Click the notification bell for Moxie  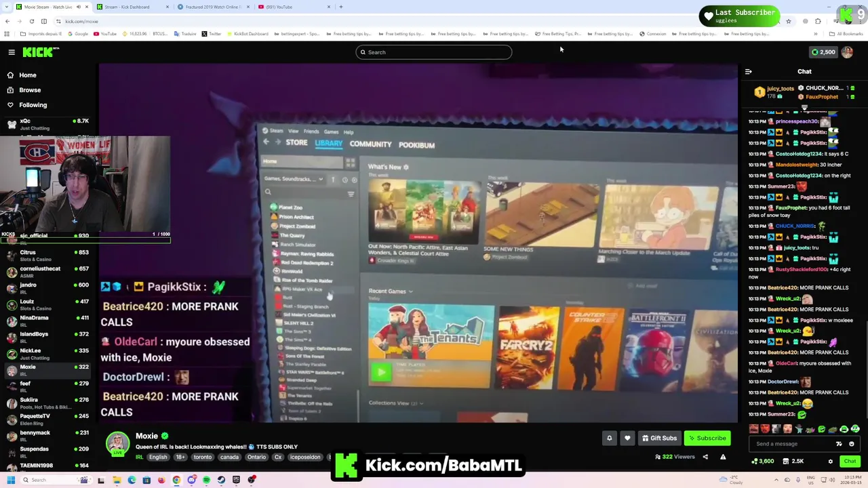609,438
